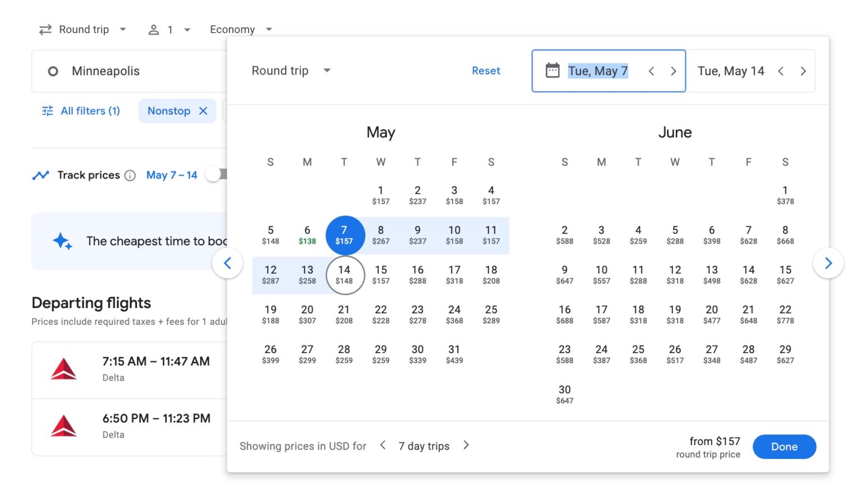The width and height of the screenshot is (862, 504).
Task: Click the next arrow beside 7 day trips
Action: coord(466,445)
